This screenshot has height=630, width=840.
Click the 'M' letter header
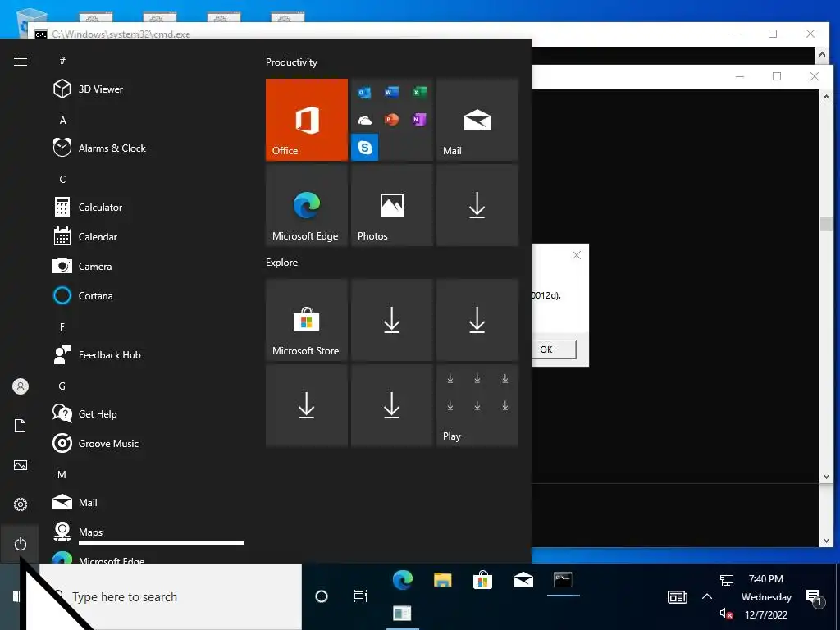tap(62, 474)
